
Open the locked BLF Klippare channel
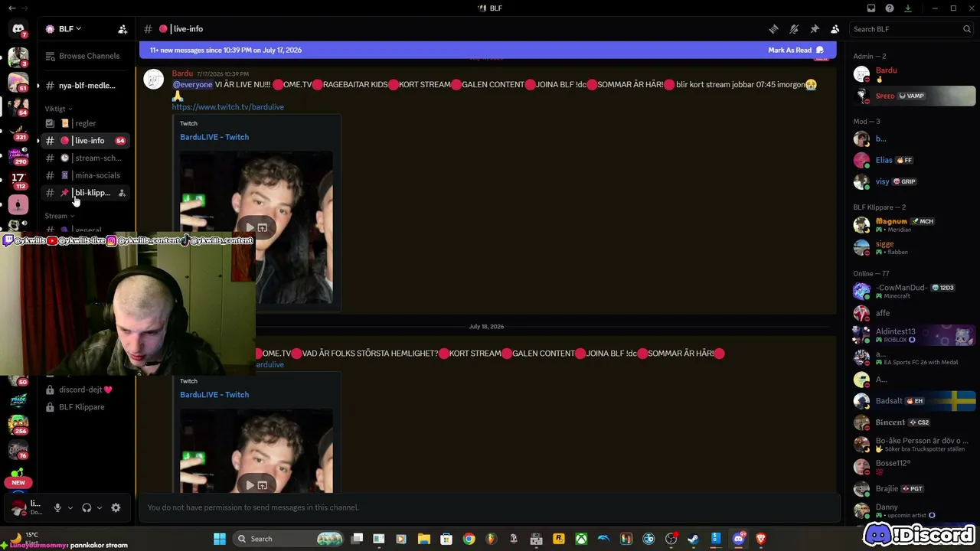[85, 407]
